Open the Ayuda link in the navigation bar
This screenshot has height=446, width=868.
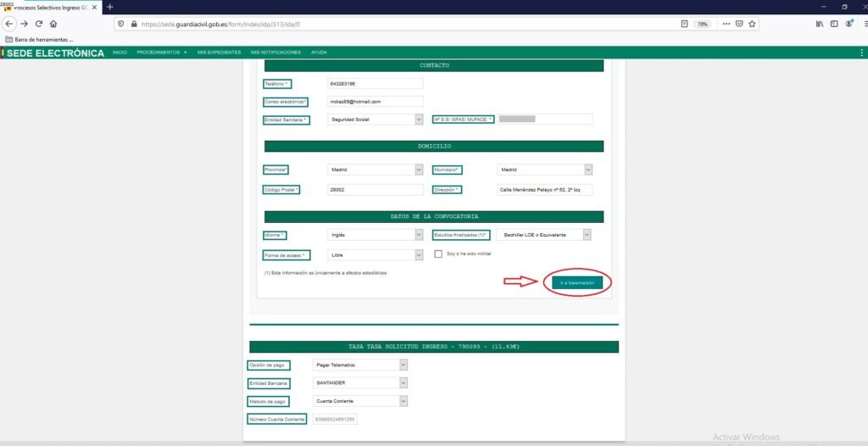[x=319, y=53]
